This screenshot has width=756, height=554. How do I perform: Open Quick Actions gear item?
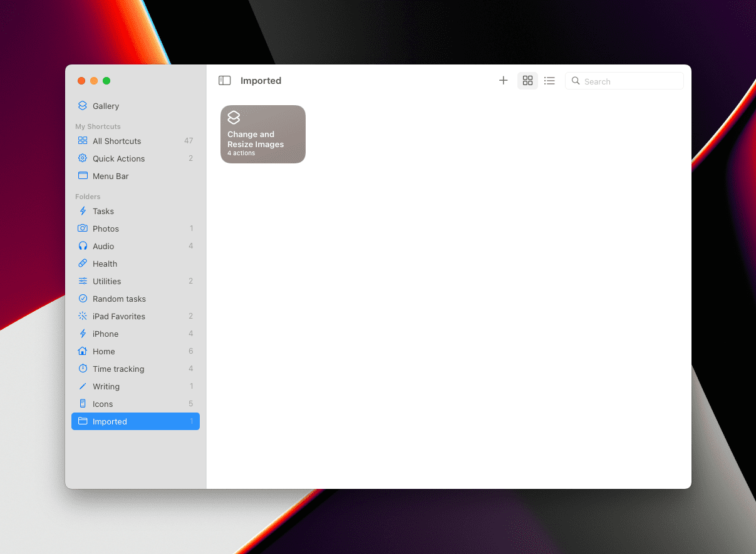pyautogui.click(x=135, y=158)
